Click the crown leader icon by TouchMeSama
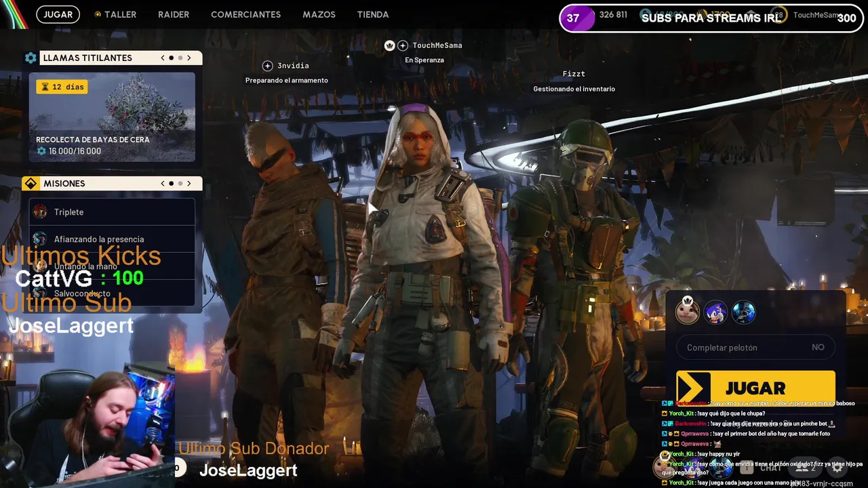The width and height of the screenshot is (868, 488). pyautogui.click(x=389, y=45)
